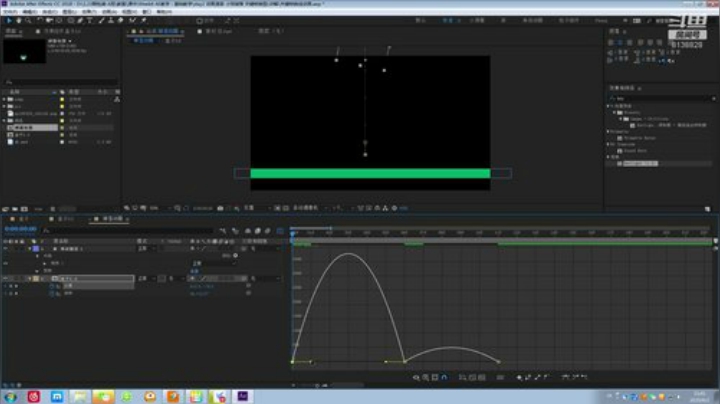This screenshot has height=404, width=720.
Task: Select the Type text tool
Action: point(90,21)
